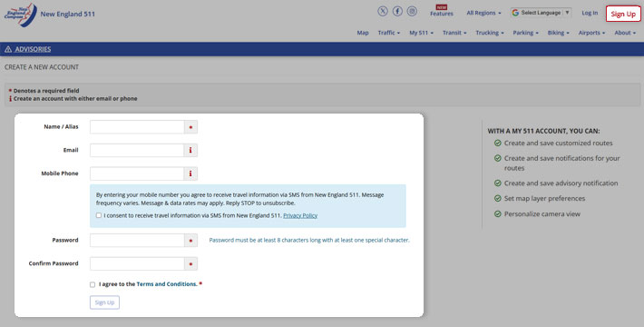Open the Select Language dropdown

[x=541, y=13]
